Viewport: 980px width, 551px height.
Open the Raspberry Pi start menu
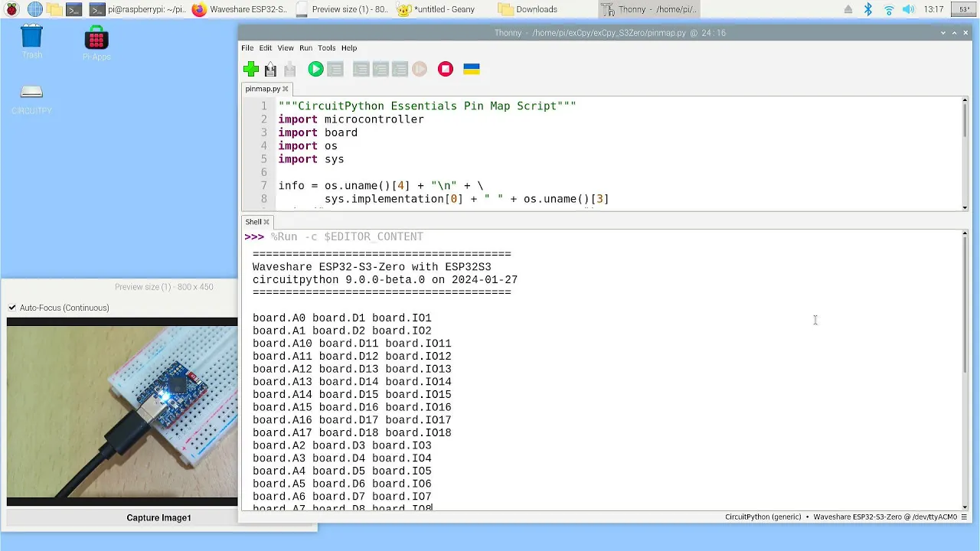pos(11,9)
